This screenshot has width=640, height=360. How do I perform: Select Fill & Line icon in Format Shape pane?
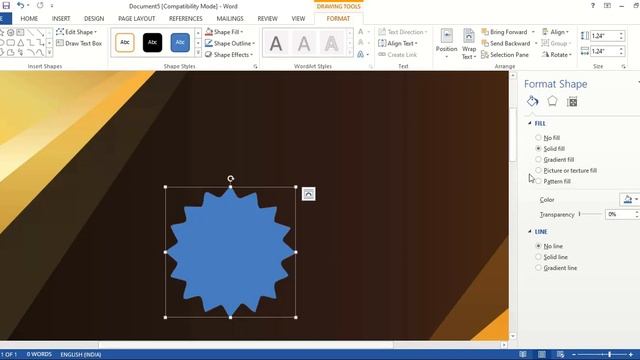click(532, 101)
